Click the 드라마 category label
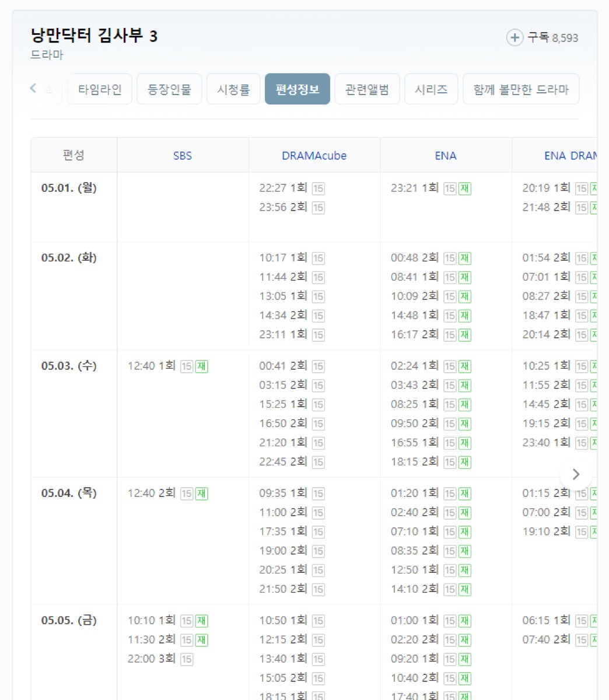609x700 pixels. click(47, 55)
